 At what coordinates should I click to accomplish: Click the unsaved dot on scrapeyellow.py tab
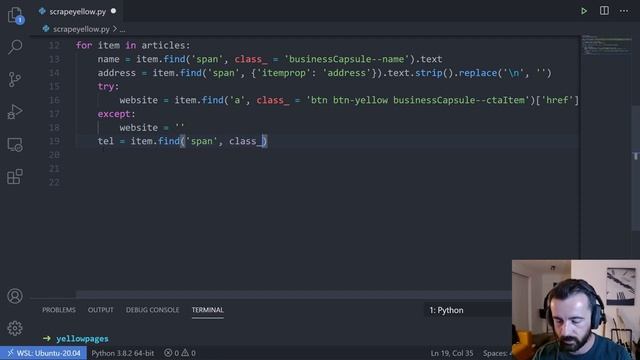tap(113, 11)
